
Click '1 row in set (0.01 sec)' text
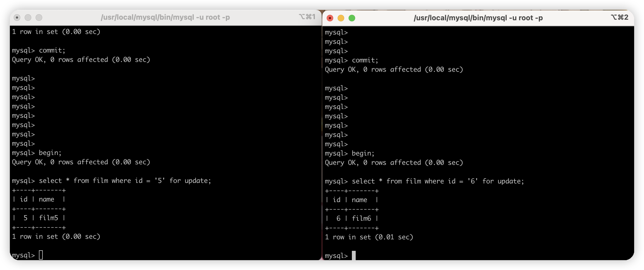(369, 237)
